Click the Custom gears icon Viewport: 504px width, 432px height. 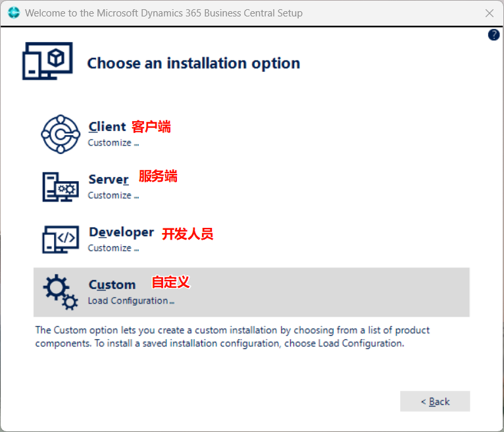[61, 292]
